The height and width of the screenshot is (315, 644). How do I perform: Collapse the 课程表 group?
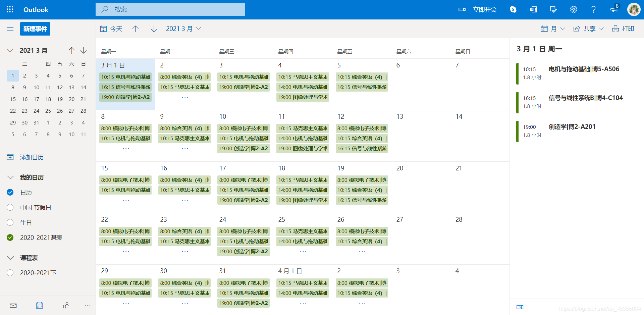point(10,258)
